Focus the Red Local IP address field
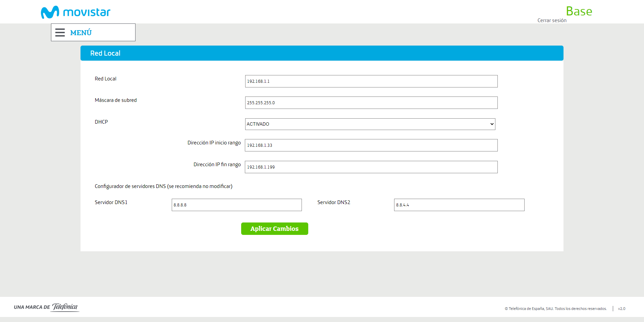The width and height of the screenshot is (644, 322). [371, 81]
